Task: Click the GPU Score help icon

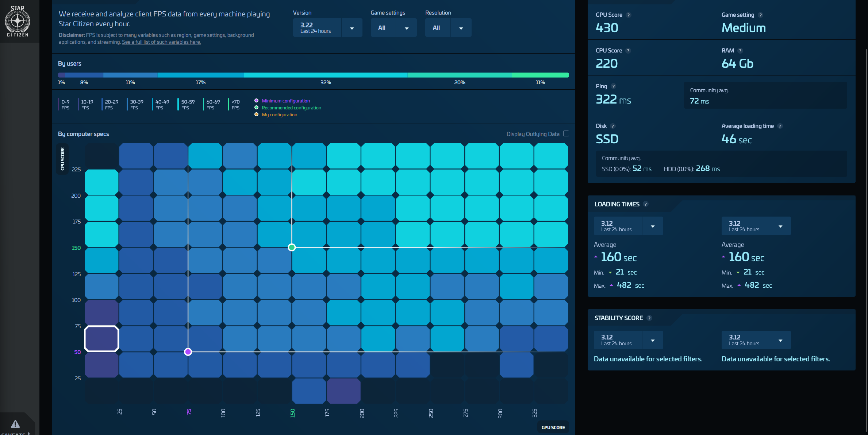Action: [628, 15]
